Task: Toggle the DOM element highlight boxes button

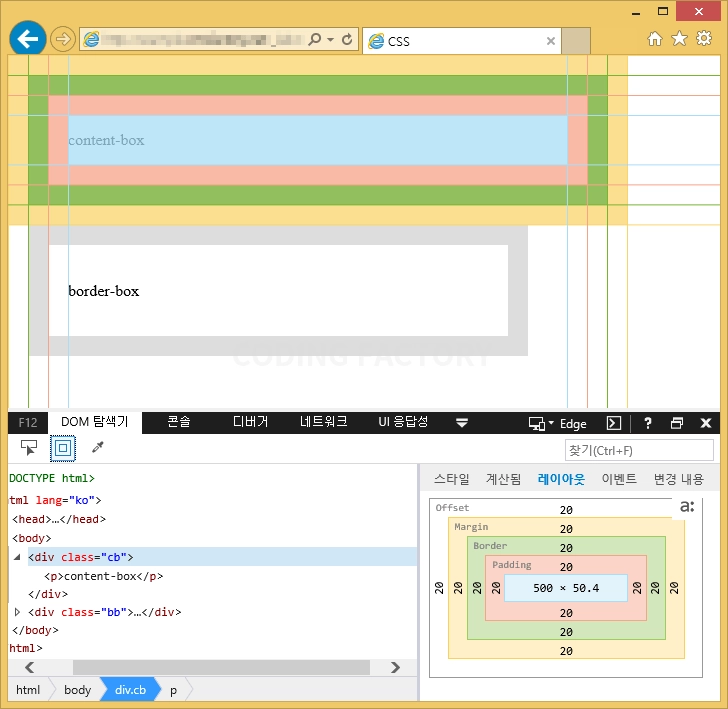Action: [x=63, y=448]
